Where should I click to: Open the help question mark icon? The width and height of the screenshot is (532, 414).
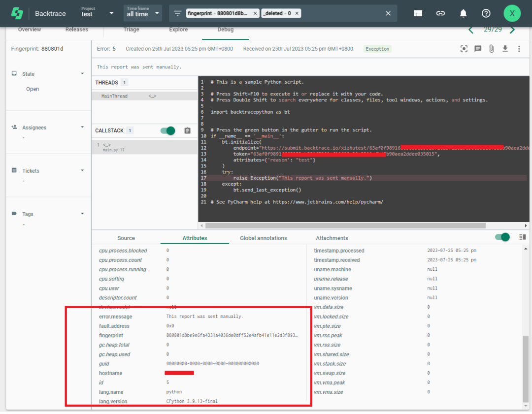click(486, 14)
